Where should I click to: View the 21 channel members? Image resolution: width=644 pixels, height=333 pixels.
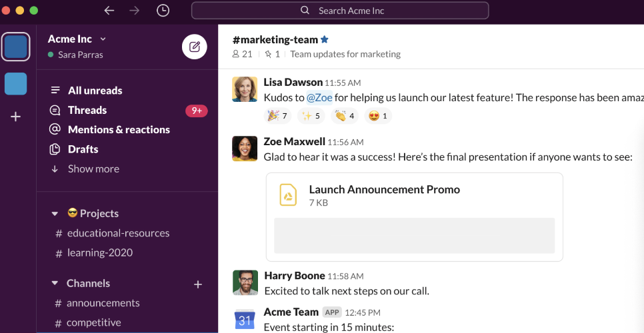click(242, 54)
